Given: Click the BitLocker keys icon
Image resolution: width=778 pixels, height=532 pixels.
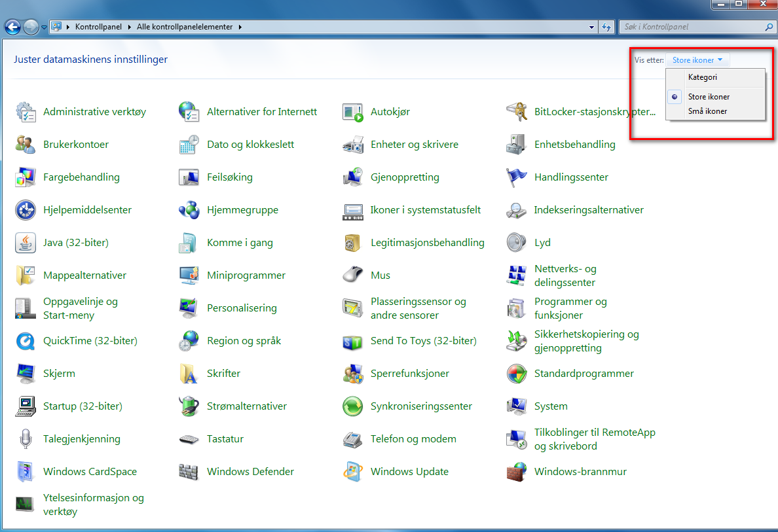Looking at the screenshot, I should (517, 111).
